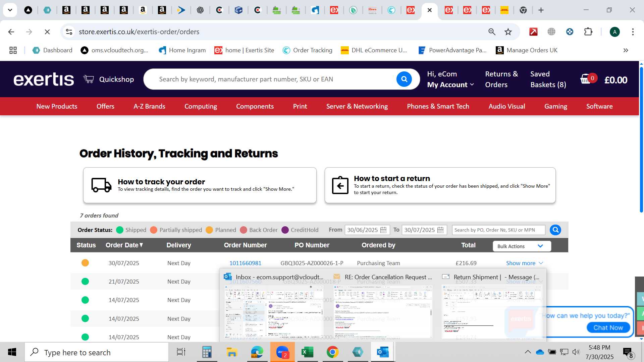Viewport: 644px width, 362px height.
Task: Click the Windows Start button
Action: coord(12,352)
